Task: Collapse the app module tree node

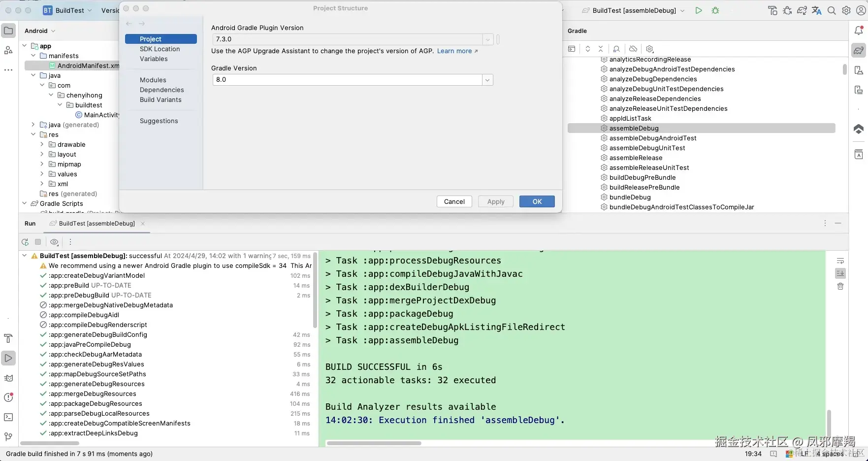Action: [x=25, y=46]
